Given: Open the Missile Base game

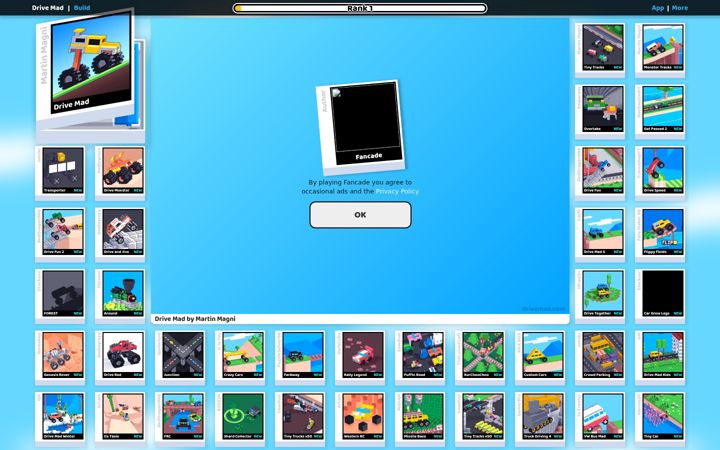Looking at the screenshot, I should pos(420,419).
